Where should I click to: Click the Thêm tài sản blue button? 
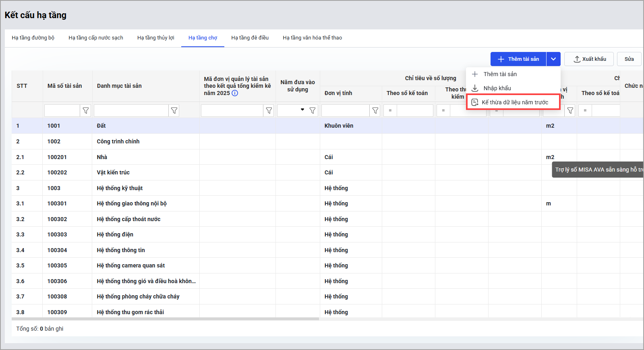point(518,59)
